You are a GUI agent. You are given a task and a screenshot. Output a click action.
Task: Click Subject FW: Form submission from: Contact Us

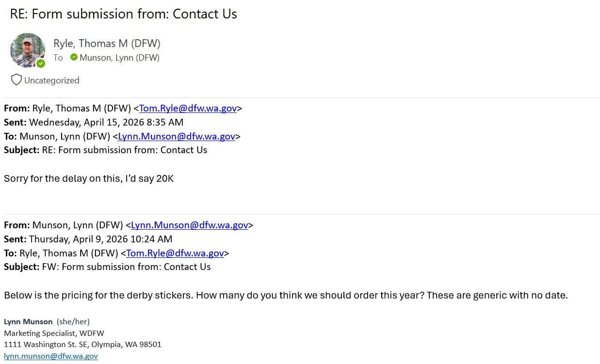107,267
